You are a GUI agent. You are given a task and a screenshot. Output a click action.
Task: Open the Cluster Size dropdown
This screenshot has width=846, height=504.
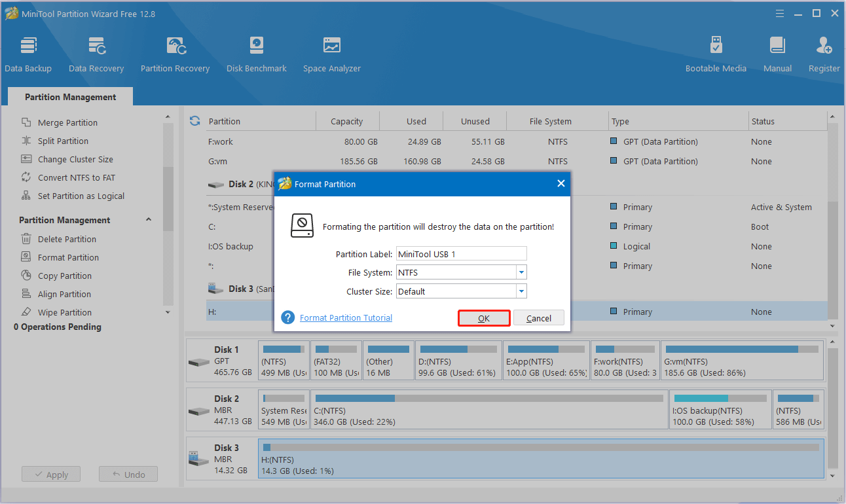(x=521, y=291)
